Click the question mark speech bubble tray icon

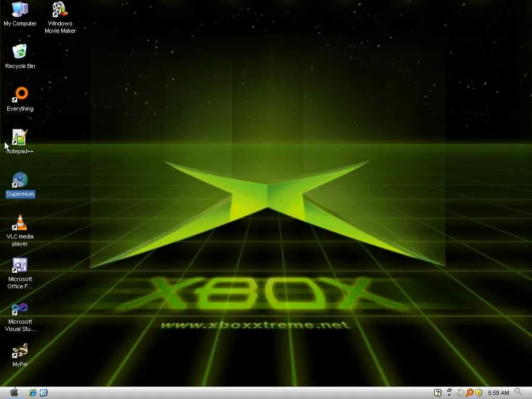pos(437,393)
